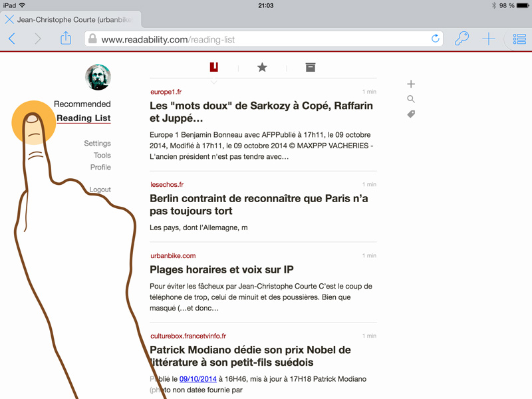
Task: Open the culturebox.francetvinfo.fr source link
Action: pos(188,336)
